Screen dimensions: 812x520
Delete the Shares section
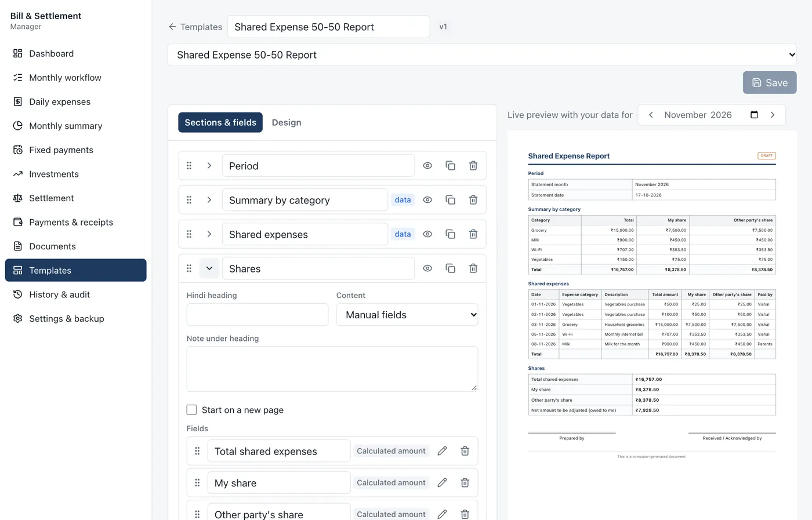473,268
